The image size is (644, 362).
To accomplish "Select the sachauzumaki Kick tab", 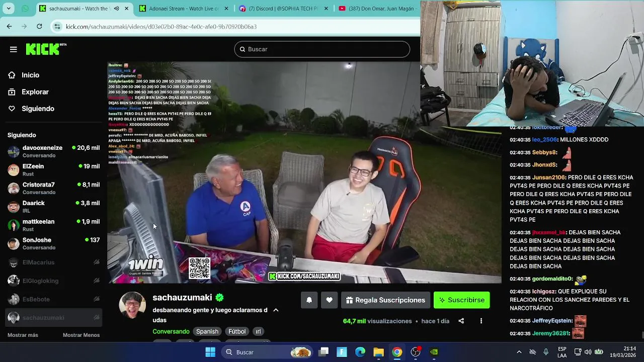I will coord(84,9).
